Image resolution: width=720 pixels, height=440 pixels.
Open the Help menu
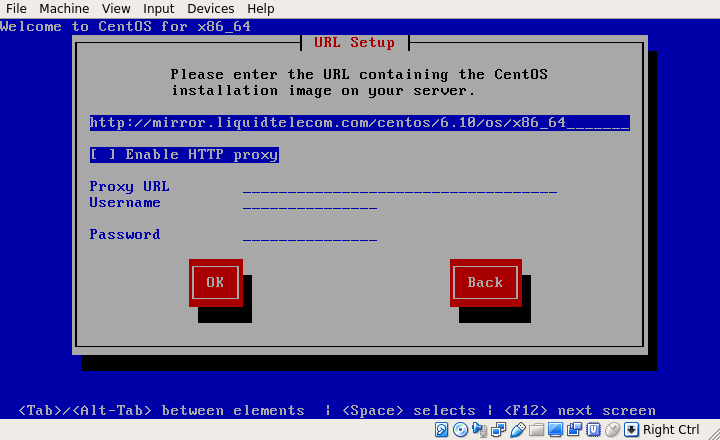point(261,9)
